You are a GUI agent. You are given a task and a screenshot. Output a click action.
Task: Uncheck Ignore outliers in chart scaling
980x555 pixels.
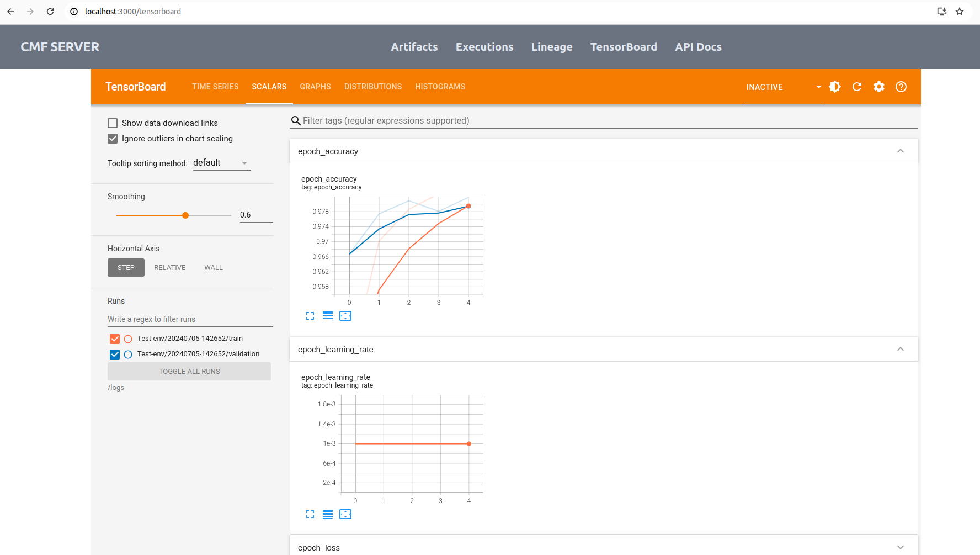point(113,139)
